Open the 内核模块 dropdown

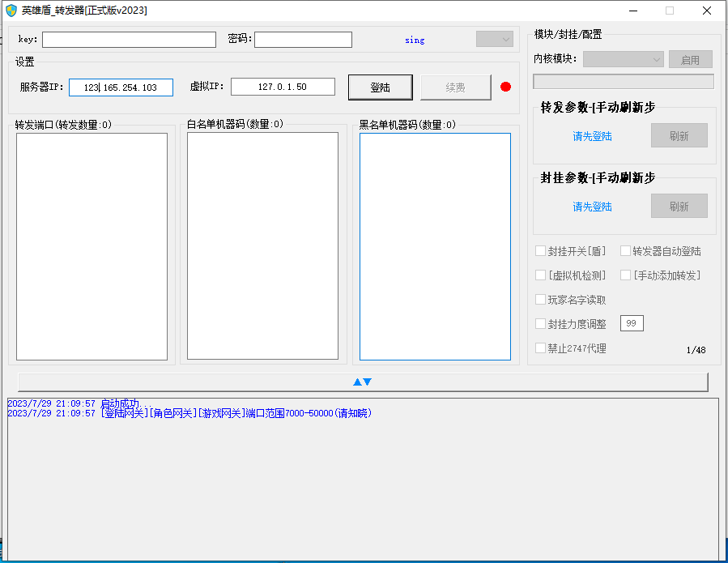623,59
